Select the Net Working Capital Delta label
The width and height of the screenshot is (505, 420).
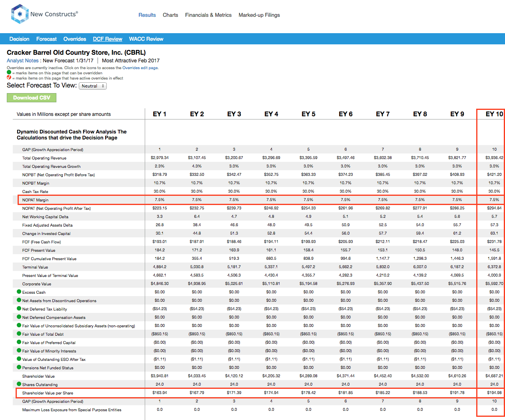click(45, 217)
